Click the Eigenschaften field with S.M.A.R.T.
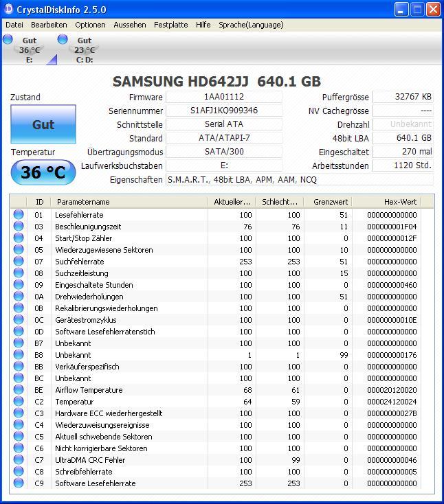This screenshot has width=444, height=504. pyautogui.click(x=300, y=179)
